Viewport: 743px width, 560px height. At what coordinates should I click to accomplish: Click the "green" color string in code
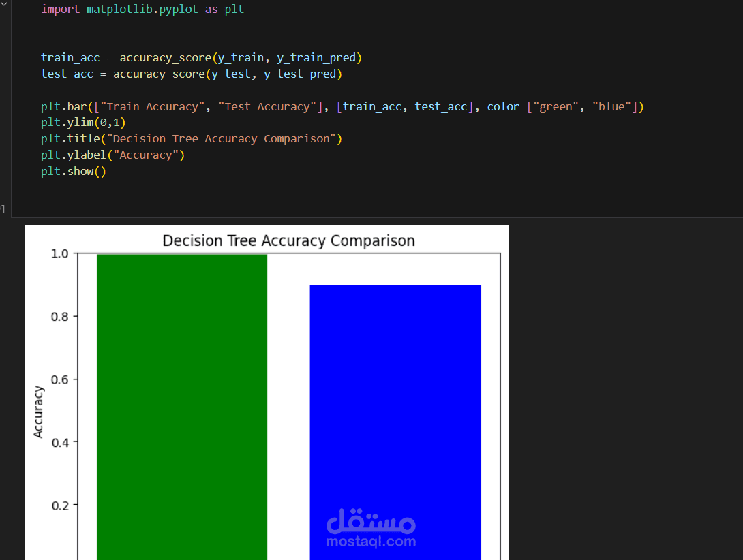tap(556, 106)
